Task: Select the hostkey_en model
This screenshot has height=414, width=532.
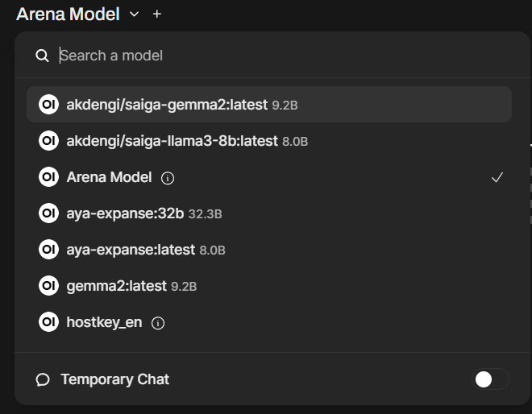Action: [104, 322]
